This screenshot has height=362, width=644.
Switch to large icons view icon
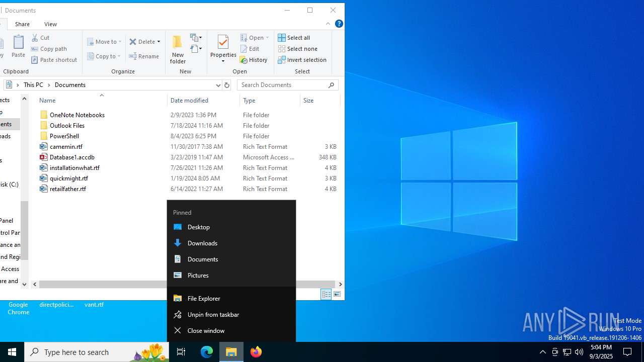(337, 294)
